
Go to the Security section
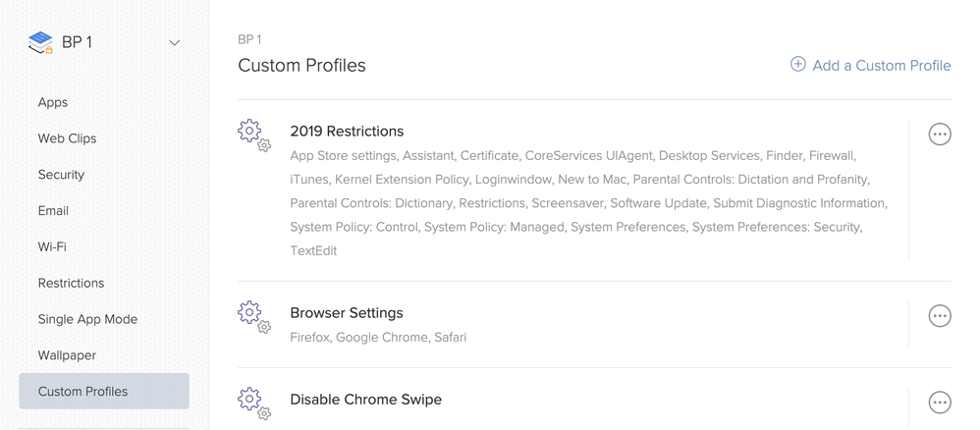coord(61,175)
